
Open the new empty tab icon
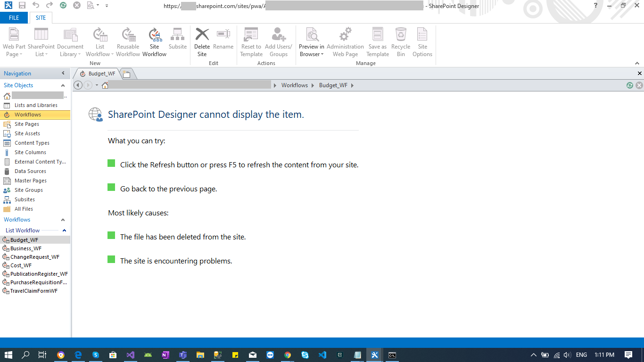point(127,74)
